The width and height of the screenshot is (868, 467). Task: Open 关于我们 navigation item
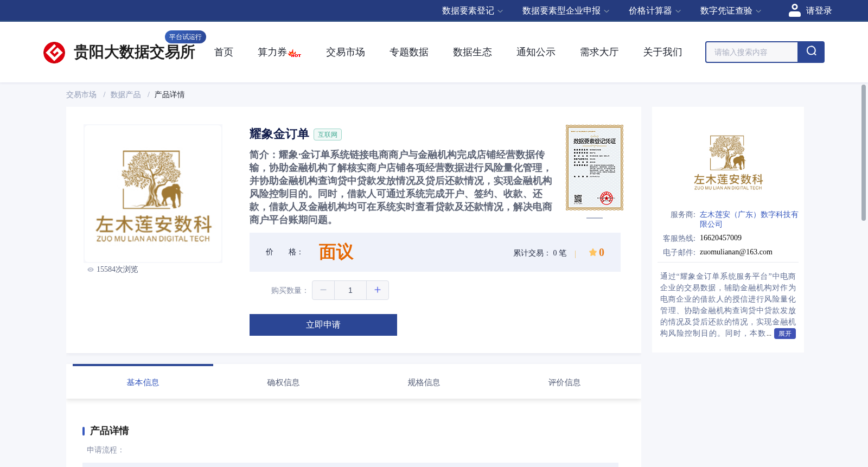click(x=663, y=52)
